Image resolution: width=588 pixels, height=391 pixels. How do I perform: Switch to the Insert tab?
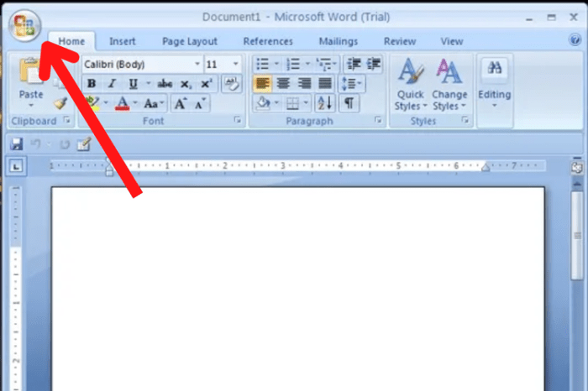click(x=123, y=41)
